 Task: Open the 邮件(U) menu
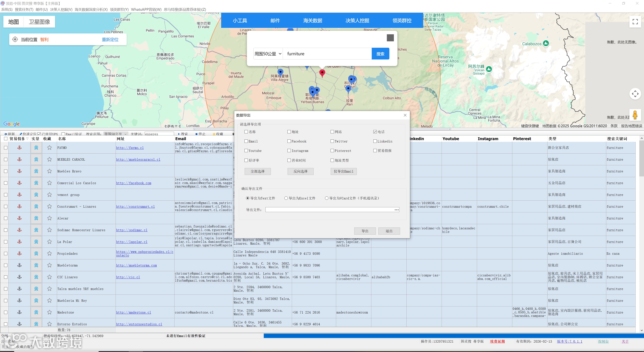pos(41,10)
